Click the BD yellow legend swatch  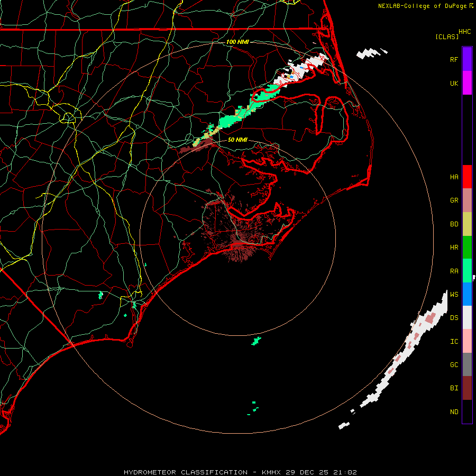coord(467,224)
